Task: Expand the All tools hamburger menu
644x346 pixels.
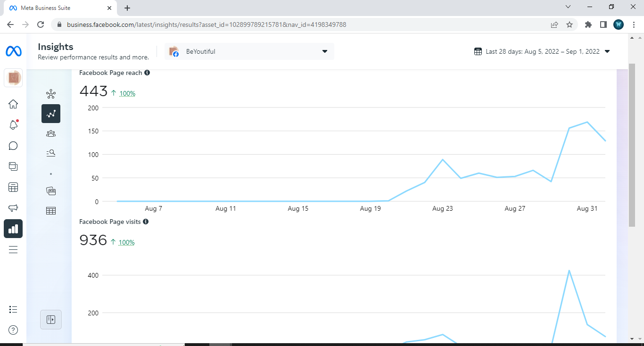Action: 13,249
